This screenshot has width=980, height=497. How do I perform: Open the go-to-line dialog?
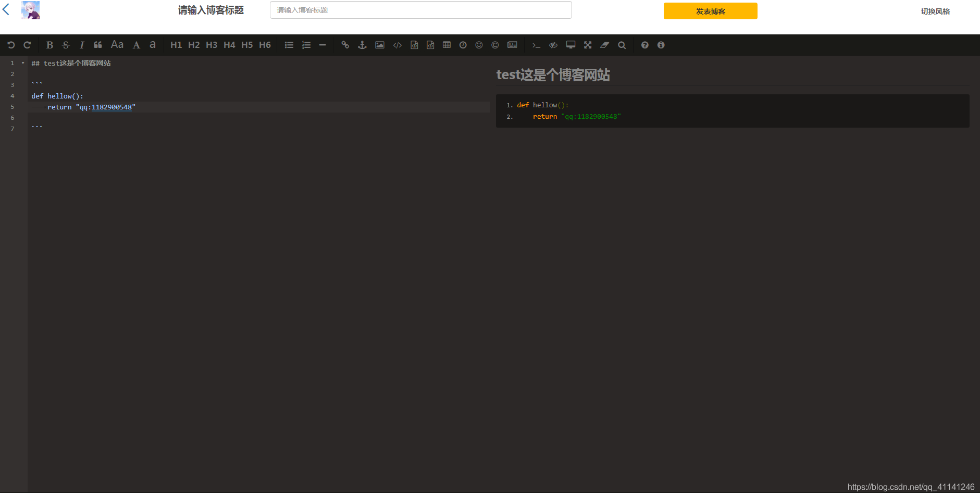click(536, 45)
